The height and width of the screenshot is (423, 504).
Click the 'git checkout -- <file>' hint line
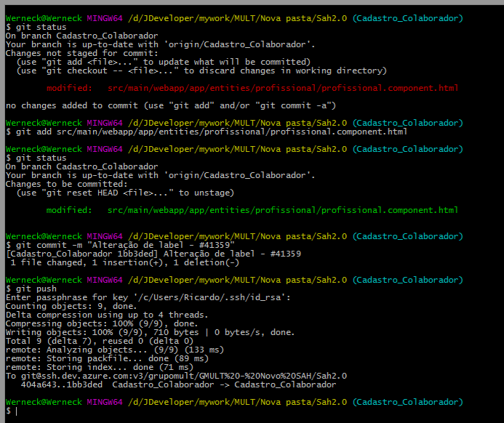click(201, 70)
